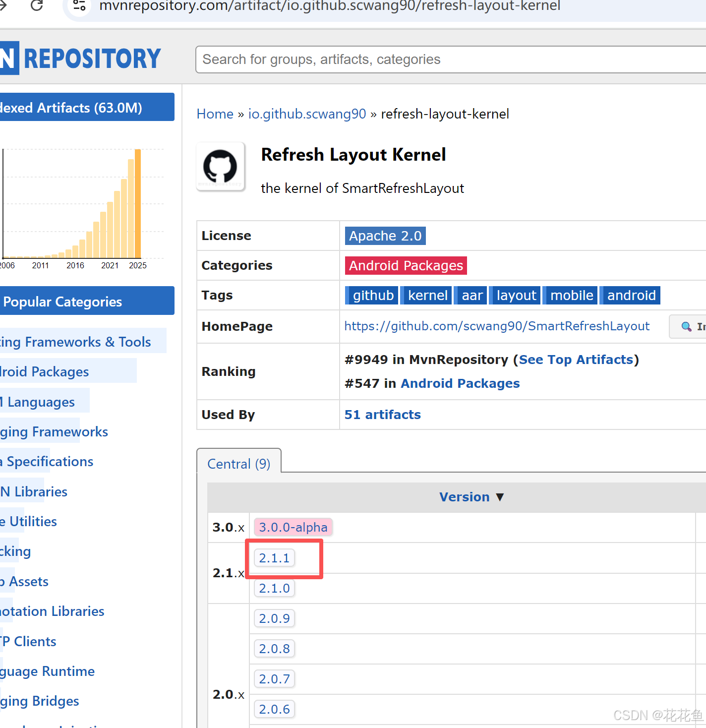Open version 2.0.9
Viewport: 706px width, 728px height.
(274, 618)
